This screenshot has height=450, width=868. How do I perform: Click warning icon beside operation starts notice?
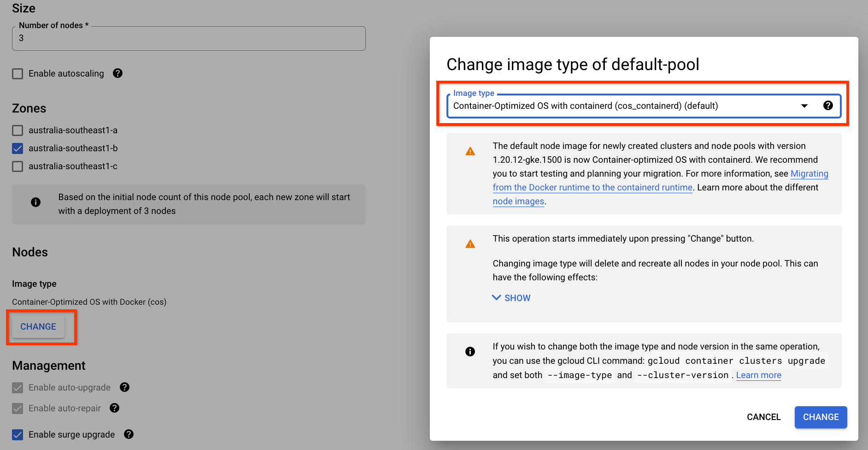470,244
